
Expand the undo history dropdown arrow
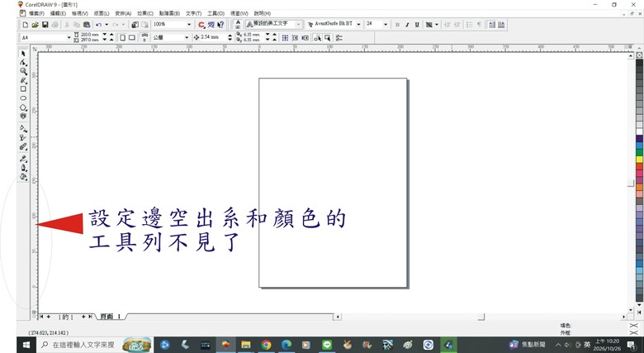(x=107, y=25)
